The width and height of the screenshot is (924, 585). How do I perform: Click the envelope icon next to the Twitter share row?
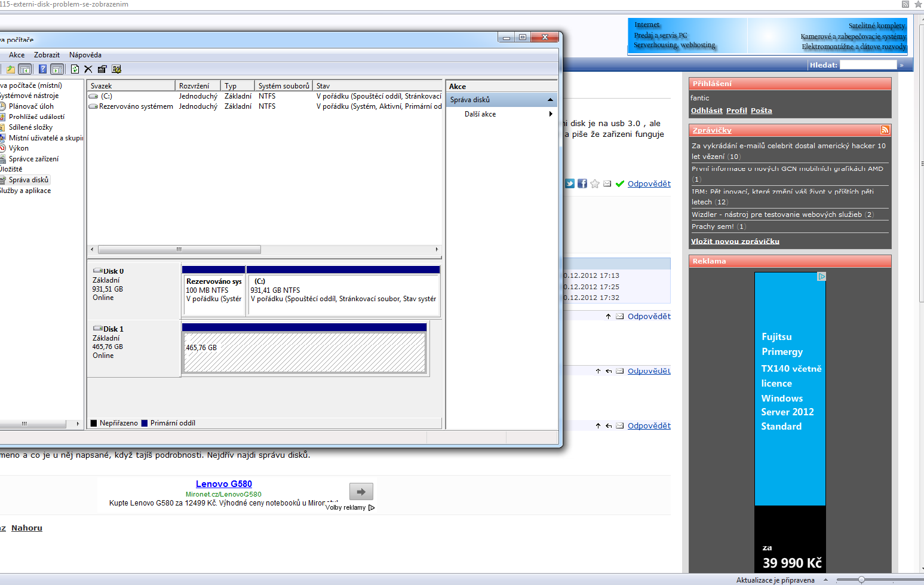607,183
